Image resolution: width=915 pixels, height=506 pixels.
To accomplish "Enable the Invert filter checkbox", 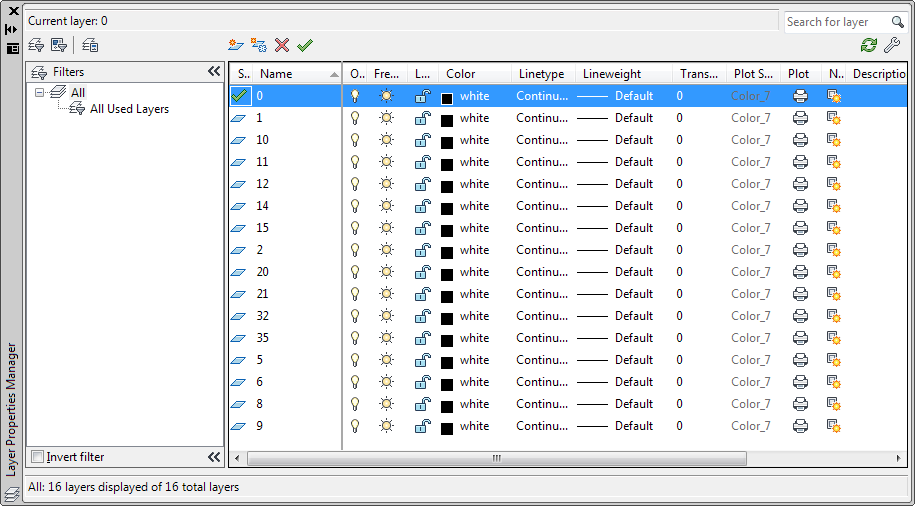I will click(x=38, y=457).
